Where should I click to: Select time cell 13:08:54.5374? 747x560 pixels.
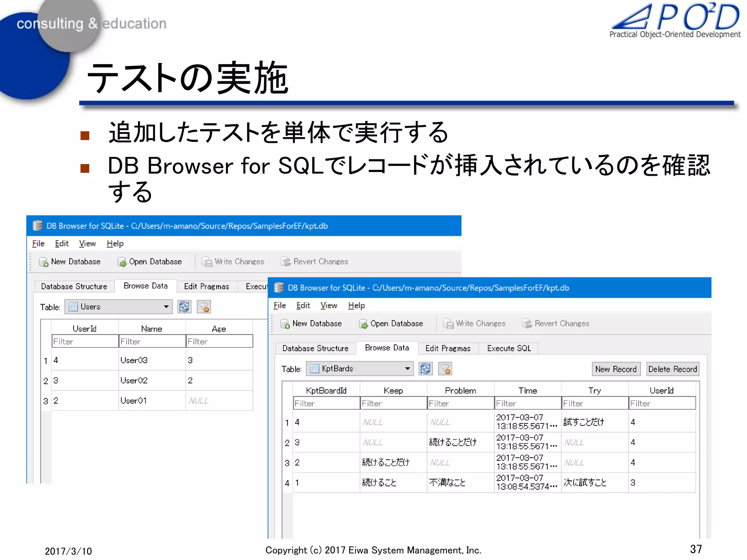(528, 483)
